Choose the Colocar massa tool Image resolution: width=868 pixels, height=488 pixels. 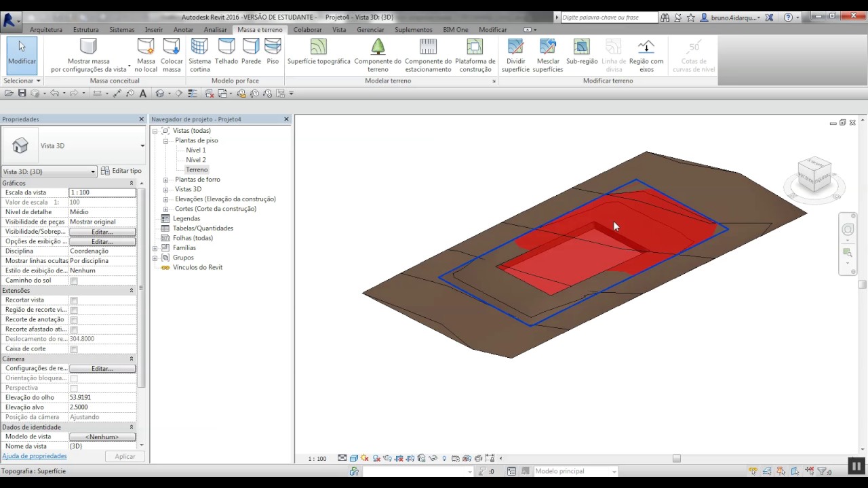[x=172, y=56]
